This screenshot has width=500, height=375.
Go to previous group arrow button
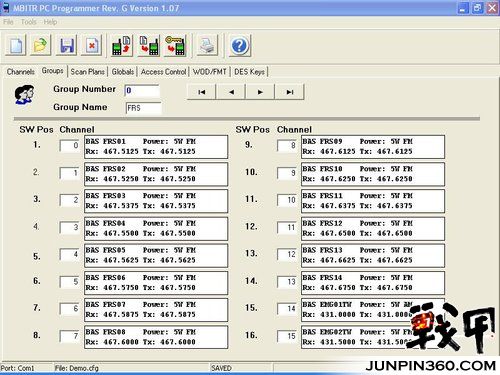[x=231, y=92]
